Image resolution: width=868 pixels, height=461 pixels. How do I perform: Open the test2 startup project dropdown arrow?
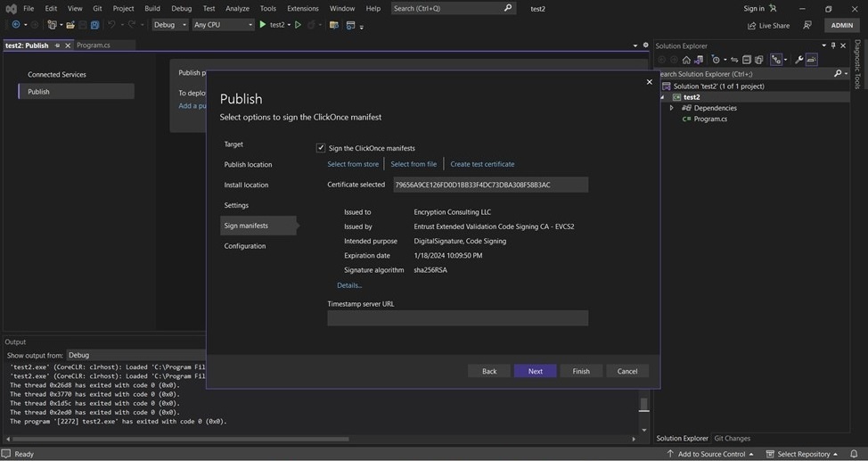tap(289, 25)
